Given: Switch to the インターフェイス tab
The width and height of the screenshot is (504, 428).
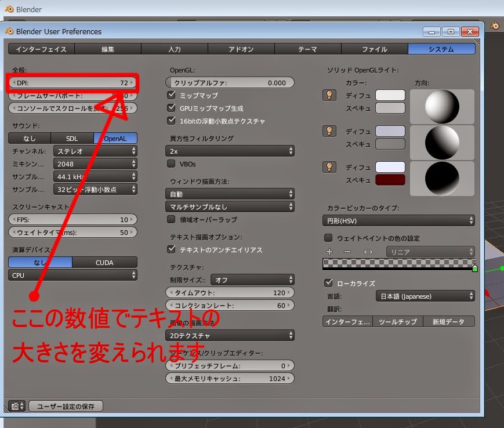Looking at the screenshot, I should 41,49.
